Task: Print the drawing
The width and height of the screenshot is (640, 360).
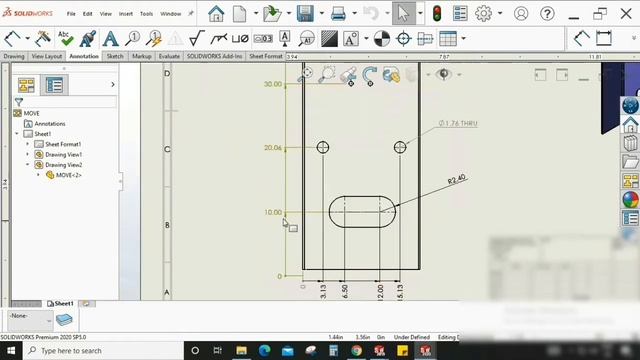Action: (x=338, y=13)
